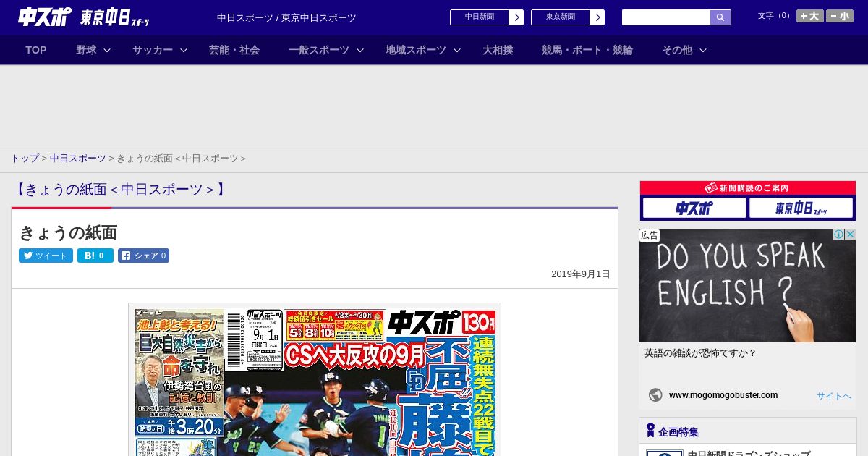Share via the Facebook シェア button

coord(143,256)
